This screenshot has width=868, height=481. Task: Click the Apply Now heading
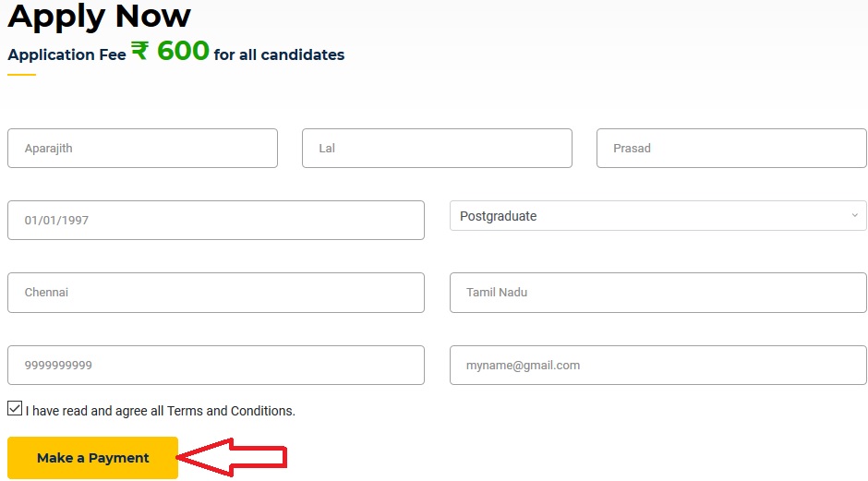tap(100, 16)
